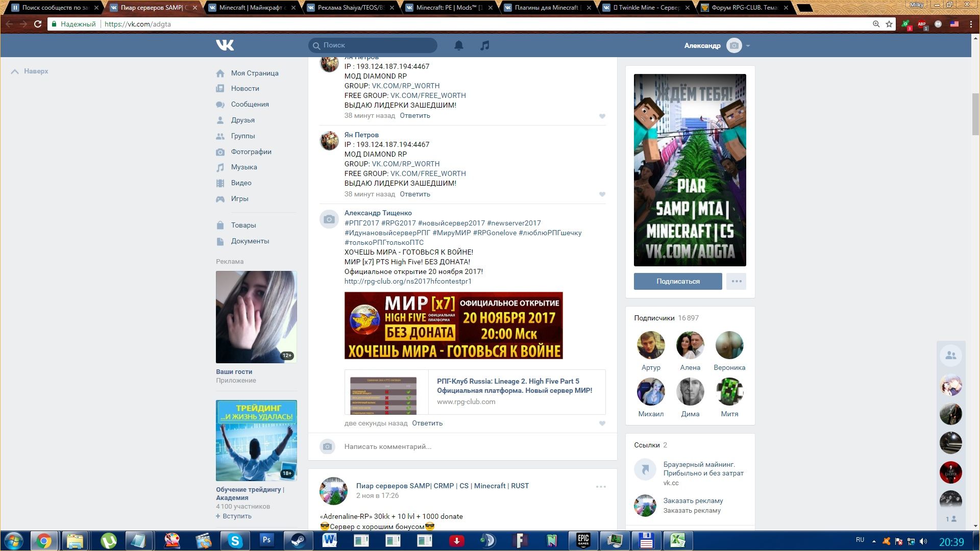Open the music note icon in header
Screen dimensions: 980x551
(x=485, y=45)
